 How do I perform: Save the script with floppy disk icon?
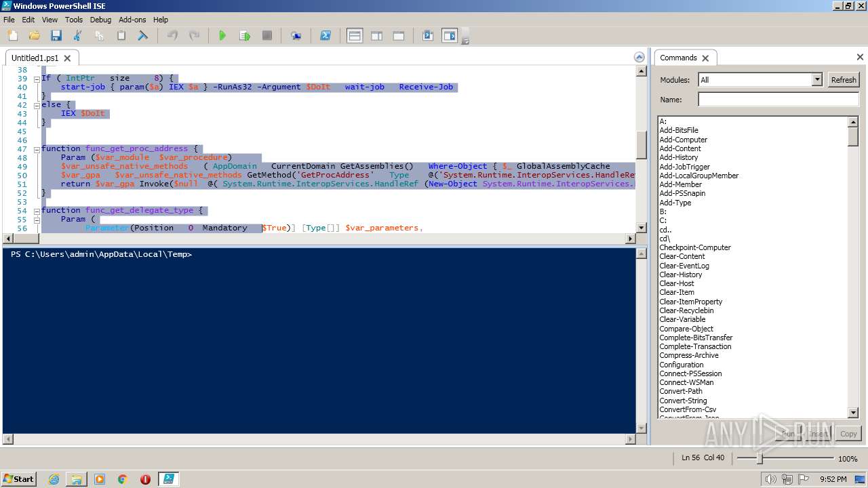tap(56, 35)
